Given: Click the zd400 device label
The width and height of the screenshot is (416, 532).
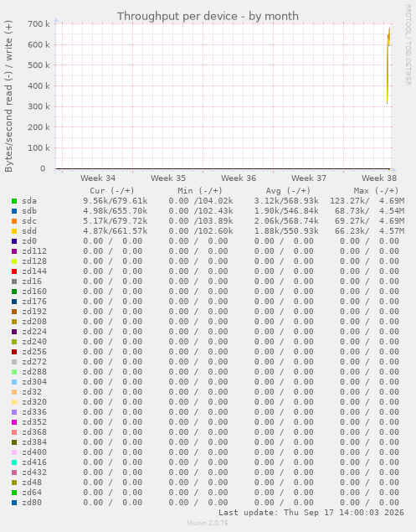Looking at the screenshot, I should pyautogui.click(x=34, y=452).
